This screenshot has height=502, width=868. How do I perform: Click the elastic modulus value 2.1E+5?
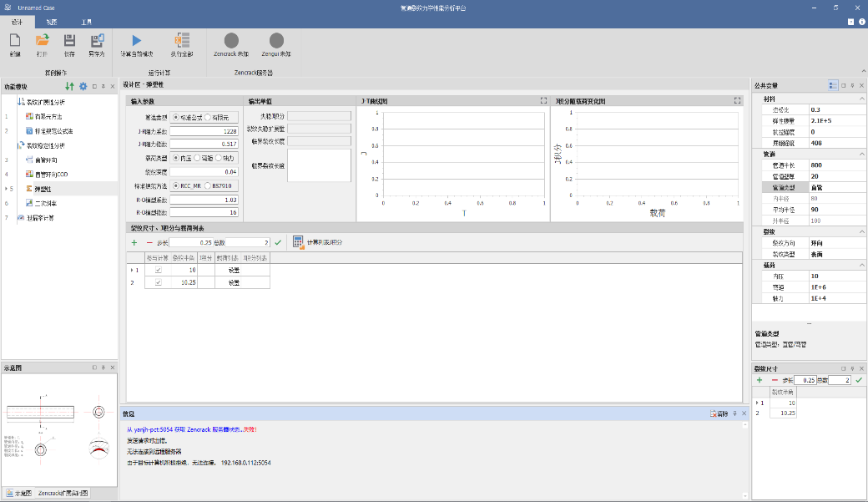pos(838,121)
